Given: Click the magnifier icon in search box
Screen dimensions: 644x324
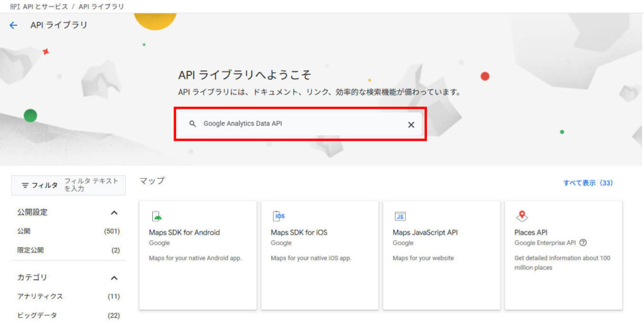Looking at the screenshot, I should (192, 123).
